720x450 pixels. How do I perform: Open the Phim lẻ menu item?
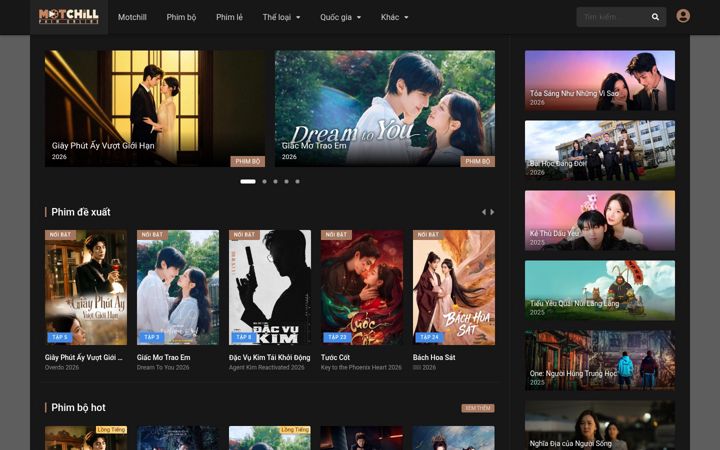point(229,17)
